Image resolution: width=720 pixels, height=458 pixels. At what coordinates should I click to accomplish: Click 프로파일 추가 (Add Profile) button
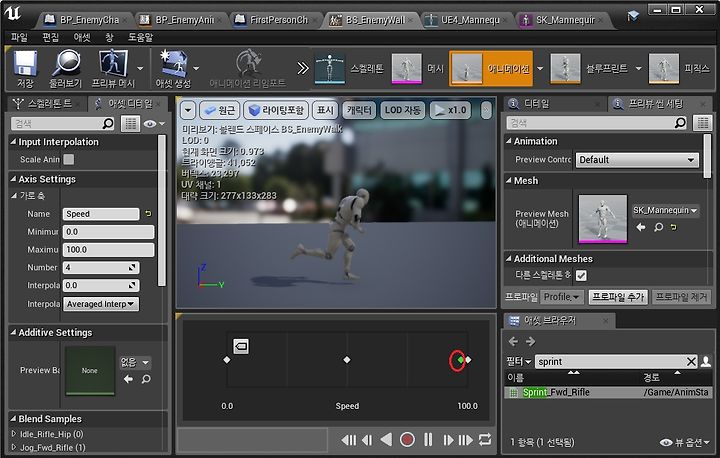[618, 297]
